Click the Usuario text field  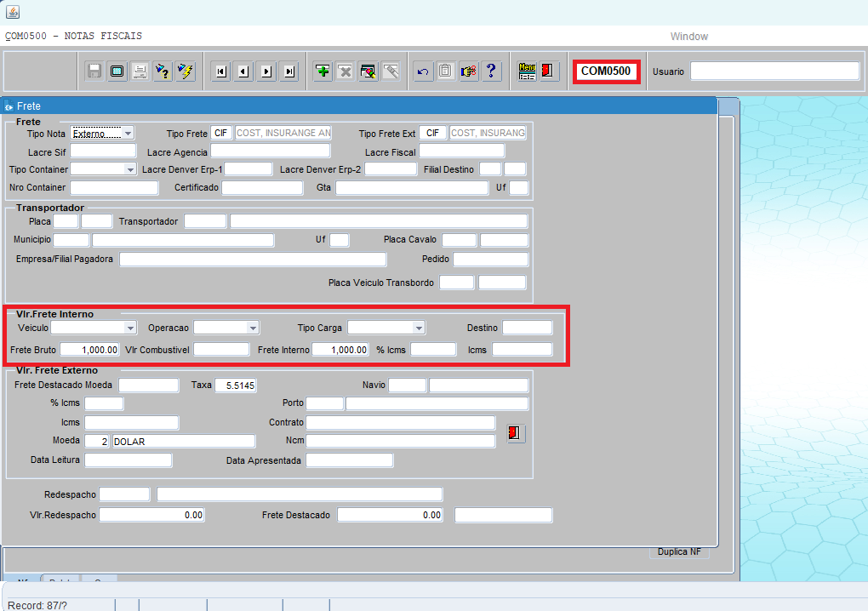tap(774, 71)
